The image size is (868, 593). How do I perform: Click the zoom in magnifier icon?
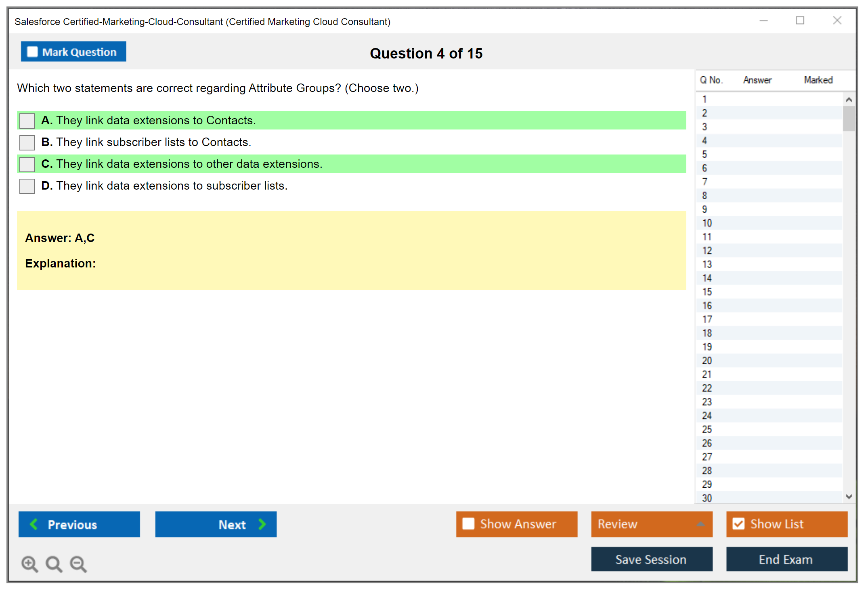[x=29, y=564]
